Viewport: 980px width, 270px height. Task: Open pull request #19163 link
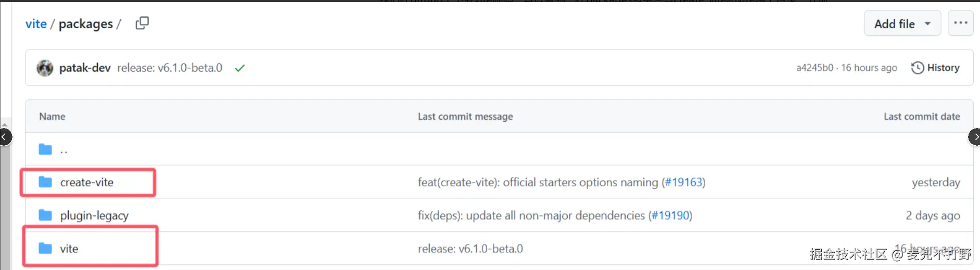coord(683,183)
